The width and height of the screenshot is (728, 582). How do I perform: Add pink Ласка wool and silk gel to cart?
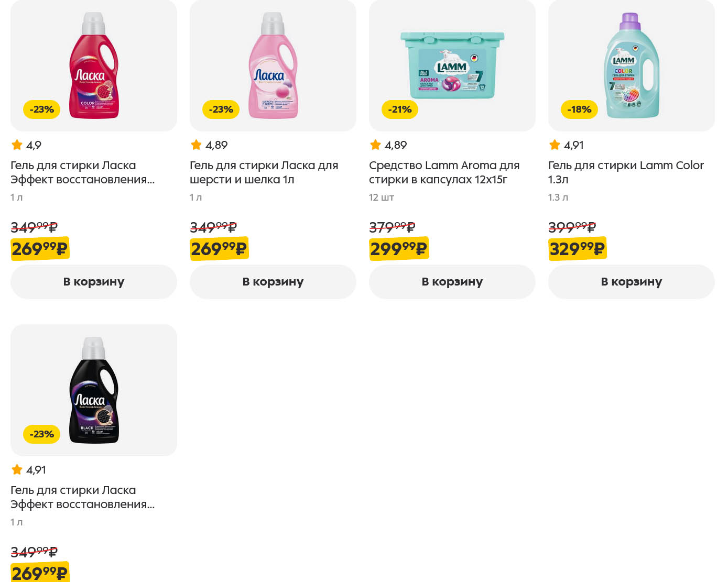(x=273, y=282)
